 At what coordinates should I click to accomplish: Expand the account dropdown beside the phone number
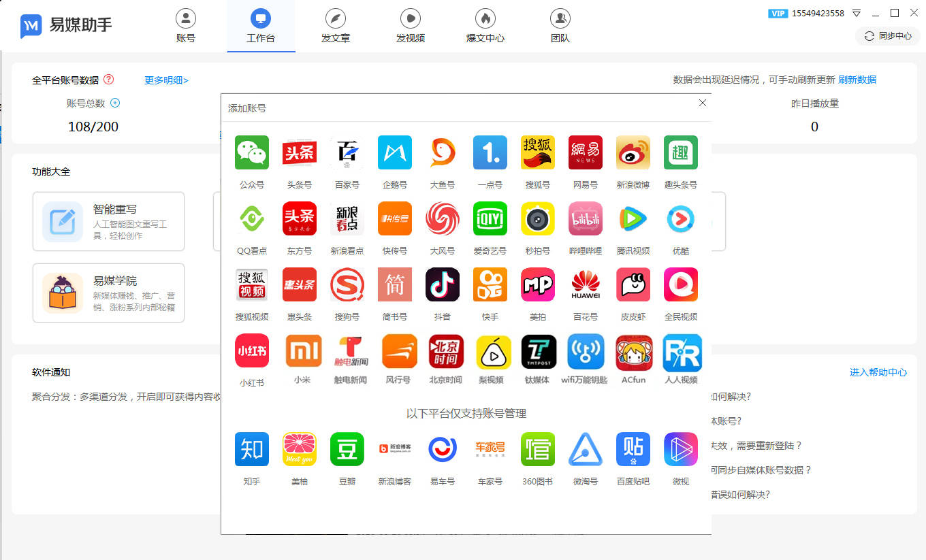(x=857, y=13)
